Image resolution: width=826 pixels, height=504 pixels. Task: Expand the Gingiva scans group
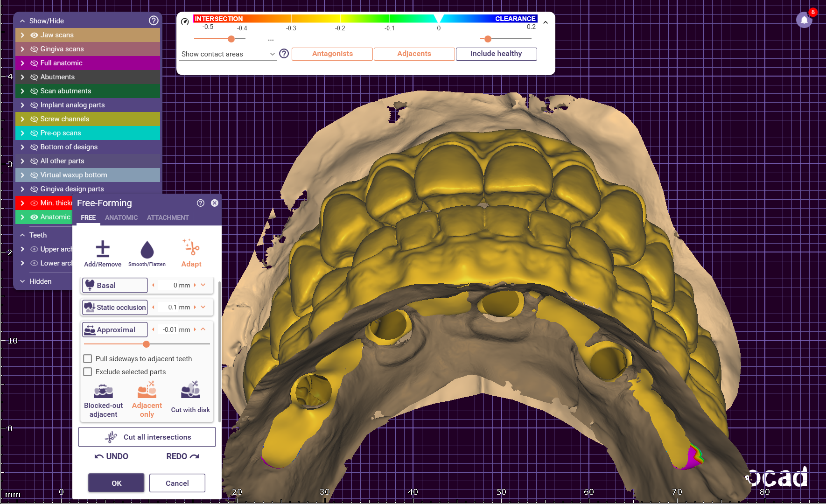(x=22, y=49)
